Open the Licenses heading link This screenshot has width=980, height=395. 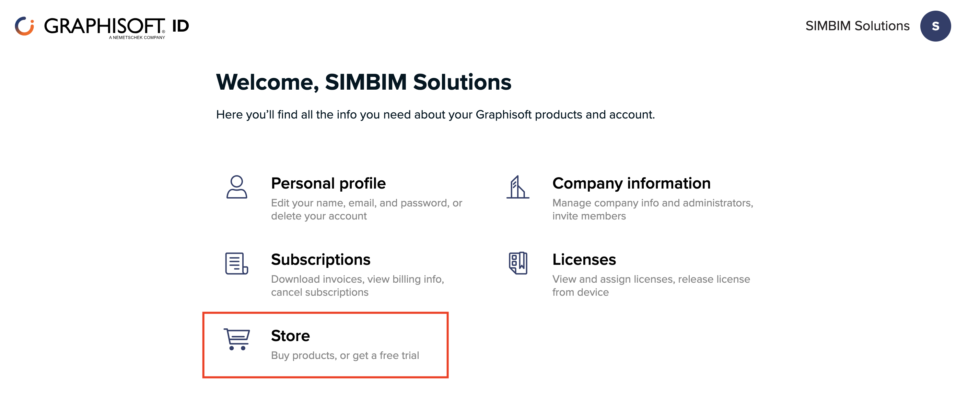(x=584, y=259)
